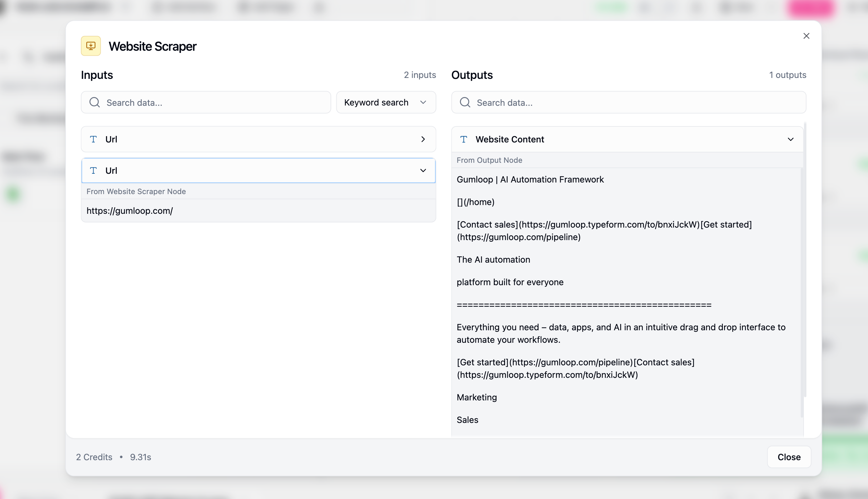Click the magnifier icon in the Outputs search bar
This screenshot has height=499, width=868.
(465, 102)
